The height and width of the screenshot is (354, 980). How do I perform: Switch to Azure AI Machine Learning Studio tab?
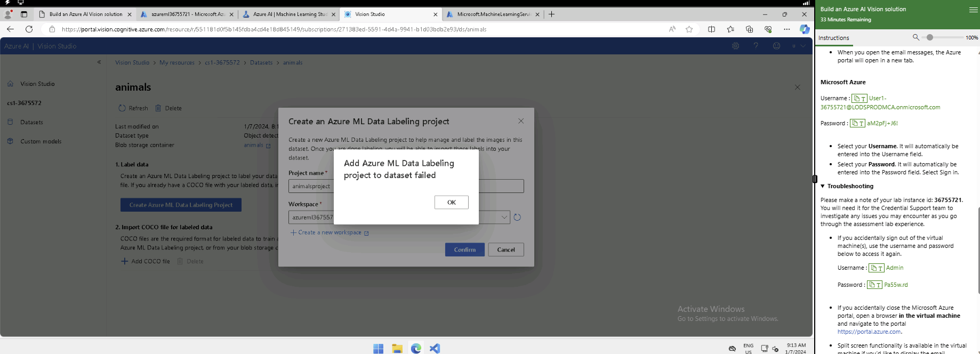click(288, 14)
